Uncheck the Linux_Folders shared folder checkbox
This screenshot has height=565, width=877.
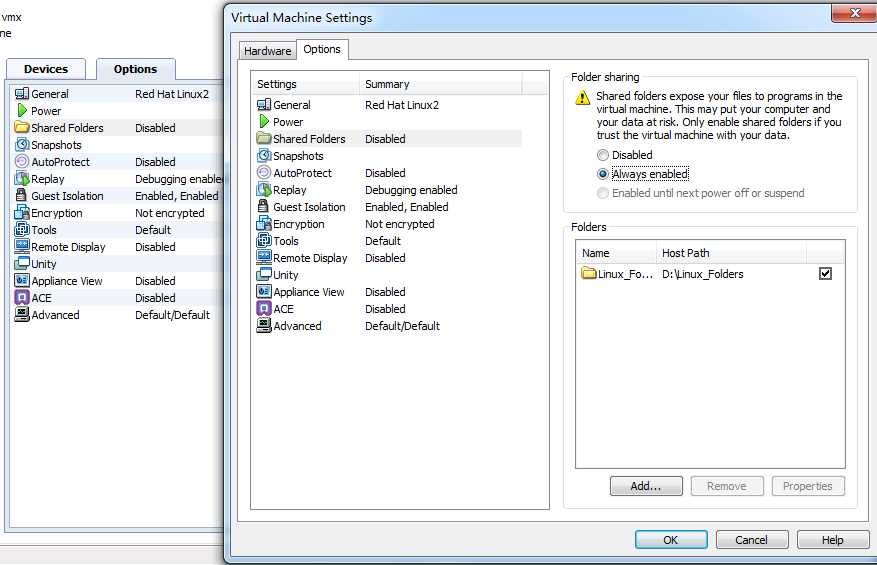click(x=825, y=274)
